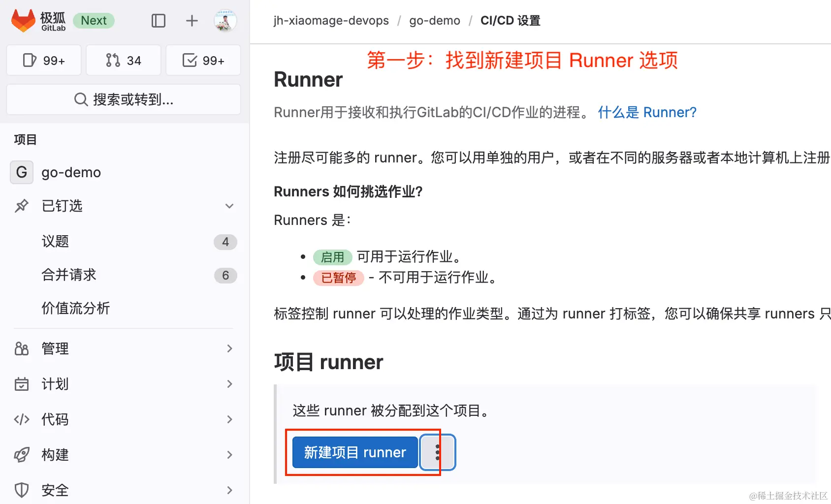The image size is (831, 504).
Task: Click the 搜索或转到 search field
Action: [123, 99]
